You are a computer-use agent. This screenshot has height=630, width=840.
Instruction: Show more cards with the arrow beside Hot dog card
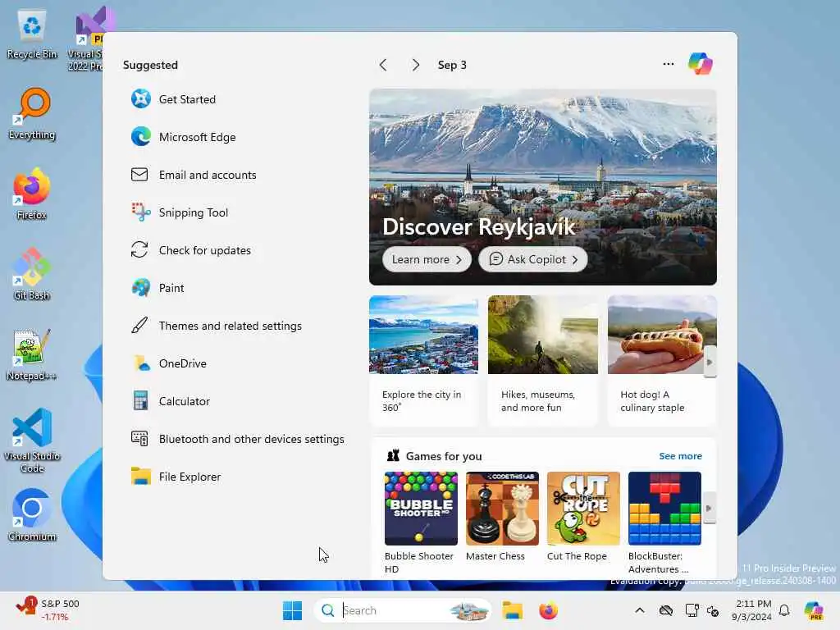pos(710,362)
